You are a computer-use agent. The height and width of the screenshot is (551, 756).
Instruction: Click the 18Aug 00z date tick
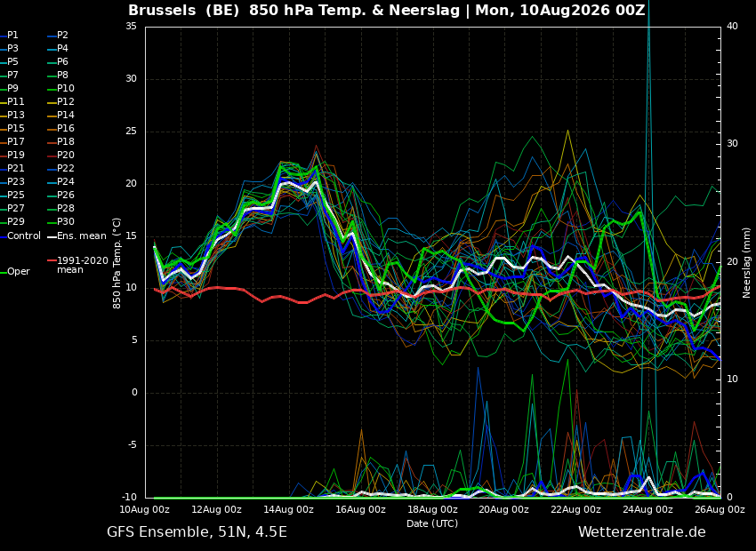432,509
